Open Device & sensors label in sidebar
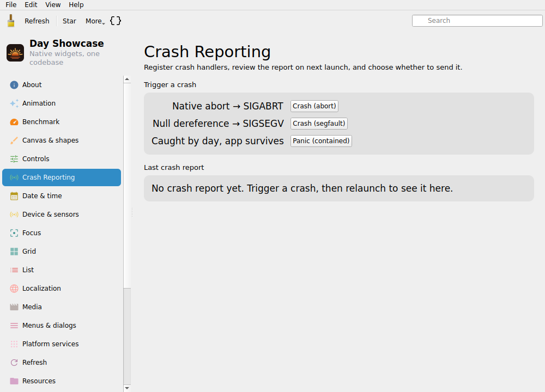 coord(50,214)
